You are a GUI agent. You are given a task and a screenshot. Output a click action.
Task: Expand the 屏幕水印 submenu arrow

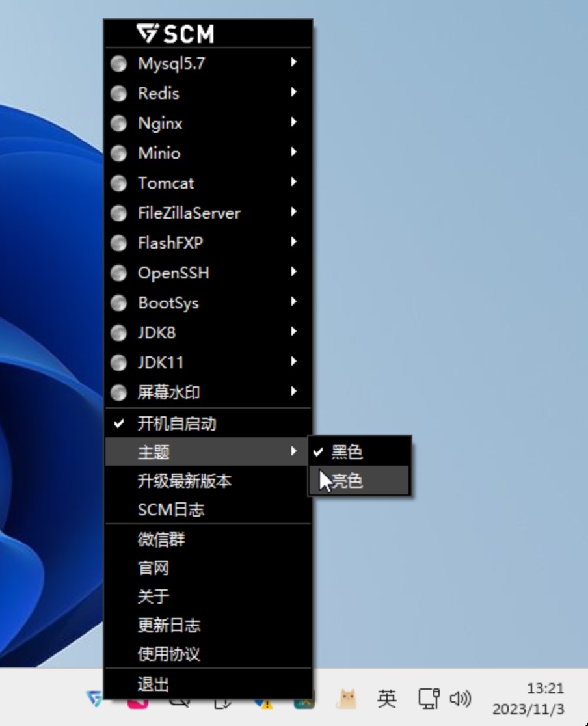tap(293, 391)
